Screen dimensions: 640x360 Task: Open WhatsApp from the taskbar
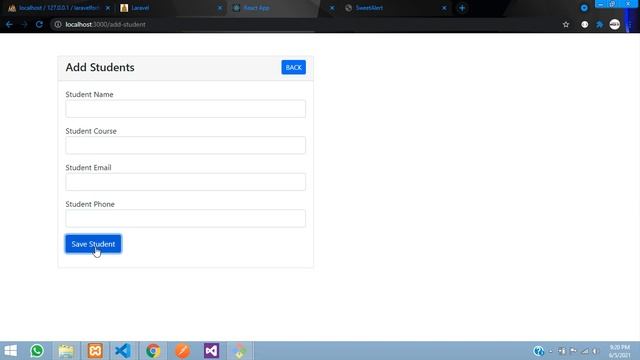(37, 351)
